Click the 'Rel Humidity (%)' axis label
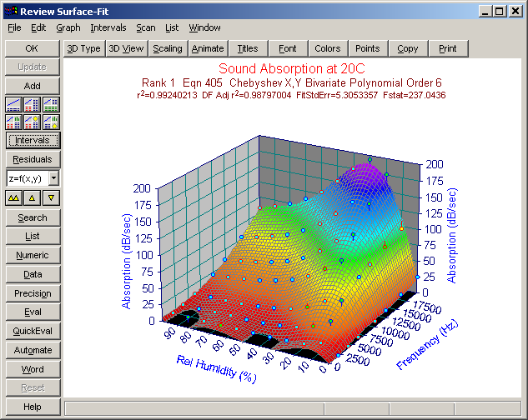The height and width of the screenshot is (420, 528). coord(216,369)
